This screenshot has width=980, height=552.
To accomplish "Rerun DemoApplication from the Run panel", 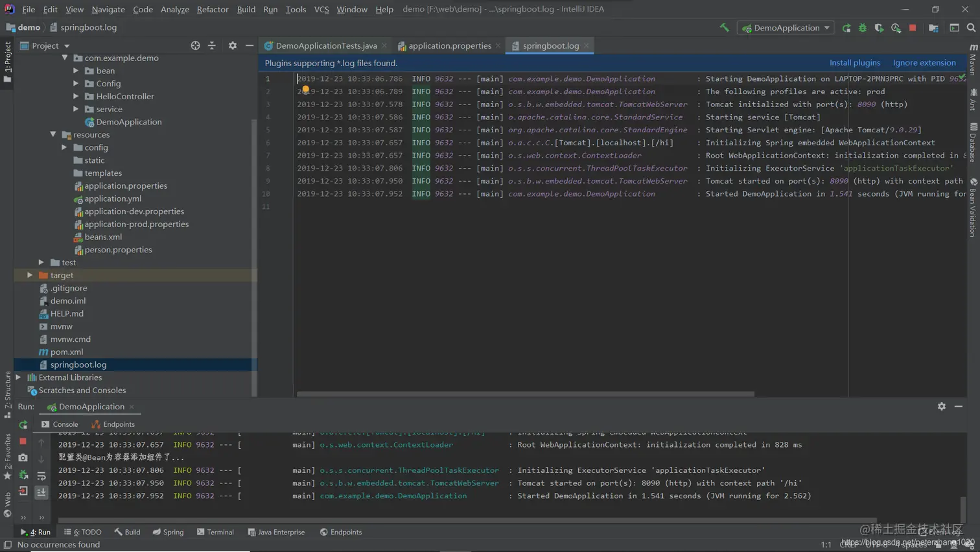I will point(23,425).
